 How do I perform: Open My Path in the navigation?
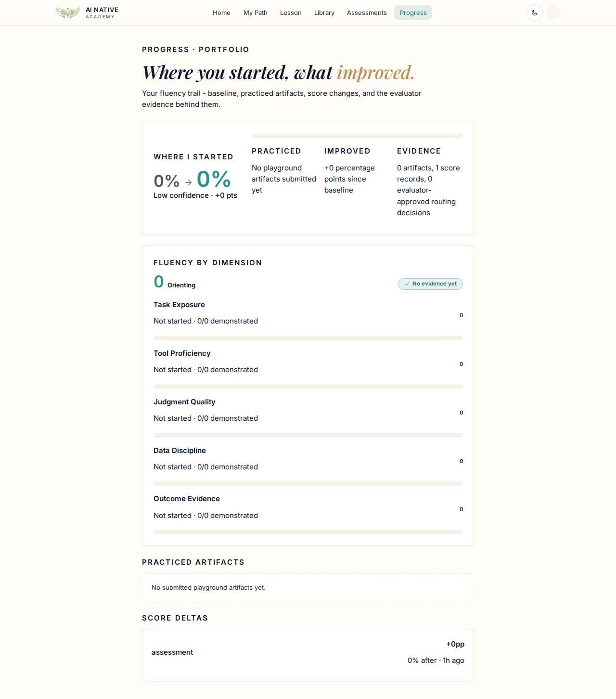[x=255, y=13]
